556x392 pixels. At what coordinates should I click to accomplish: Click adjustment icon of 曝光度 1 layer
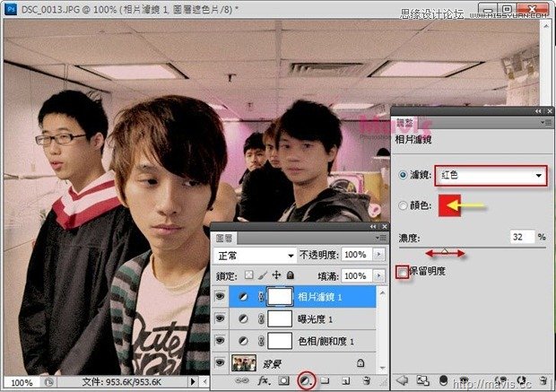click(x=243, y=319)
